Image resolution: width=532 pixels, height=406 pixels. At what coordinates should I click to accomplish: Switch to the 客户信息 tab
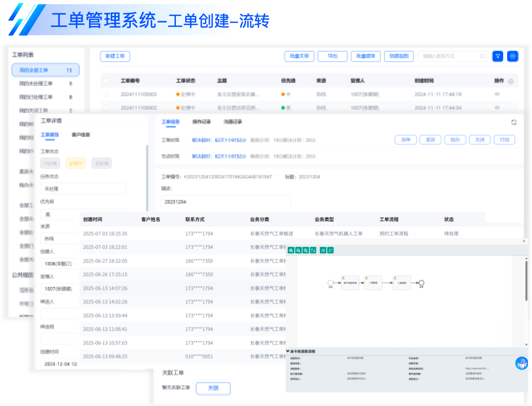coord(81,135)
